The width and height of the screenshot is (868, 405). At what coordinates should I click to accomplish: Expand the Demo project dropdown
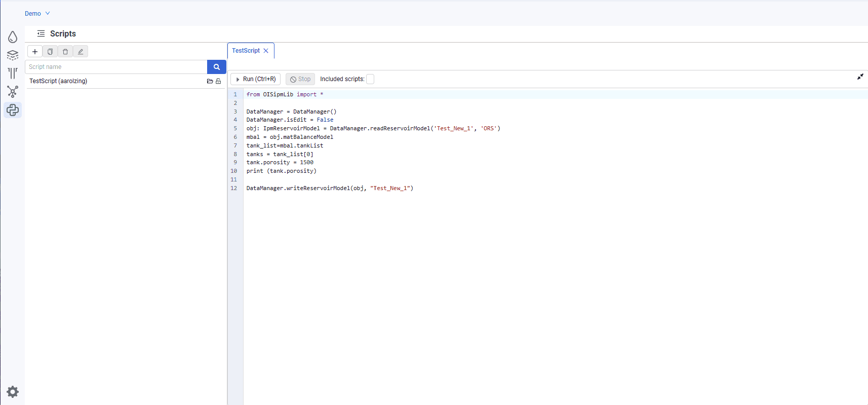click(x=37, y=14)
